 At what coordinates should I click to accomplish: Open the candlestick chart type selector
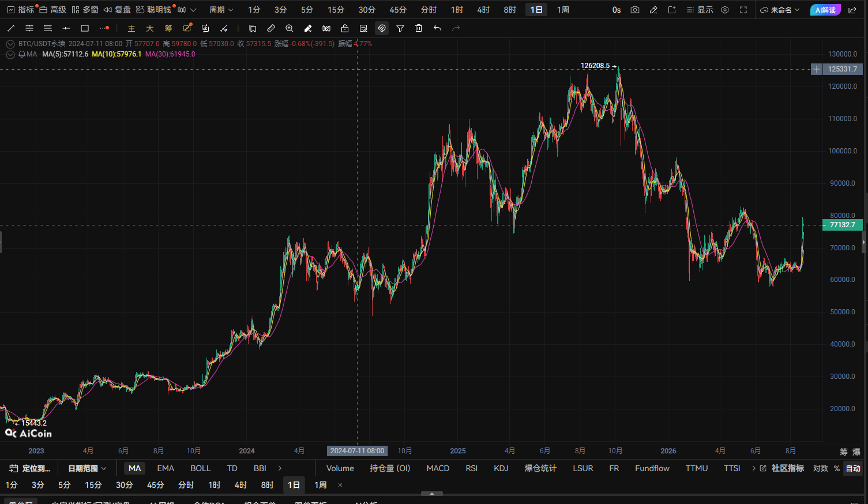point(187,10)
